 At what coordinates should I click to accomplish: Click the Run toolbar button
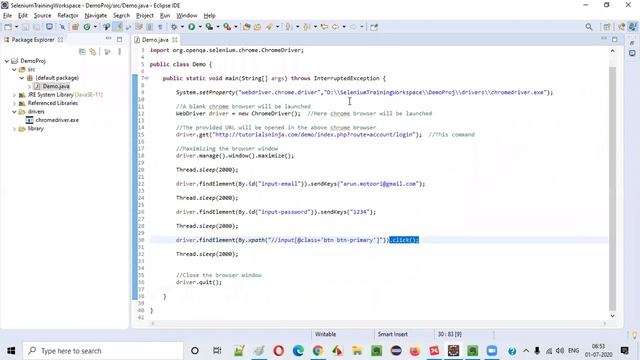pyautogui.click(x=191, y=27)
